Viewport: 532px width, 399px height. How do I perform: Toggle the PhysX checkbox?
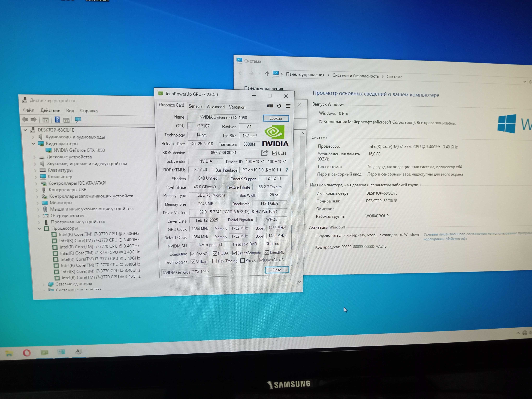click(x=243, y=261)
